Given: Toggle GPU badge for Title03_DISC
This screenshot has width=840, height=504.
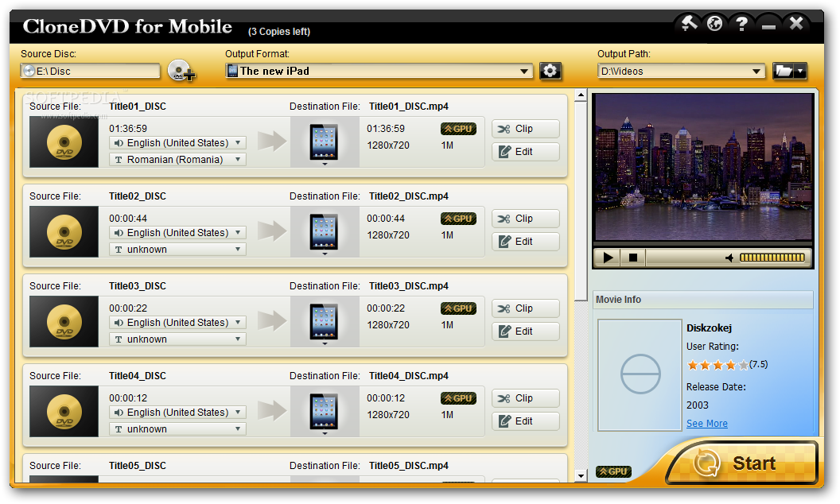Looking at the screenshot, I should (458, 308).
